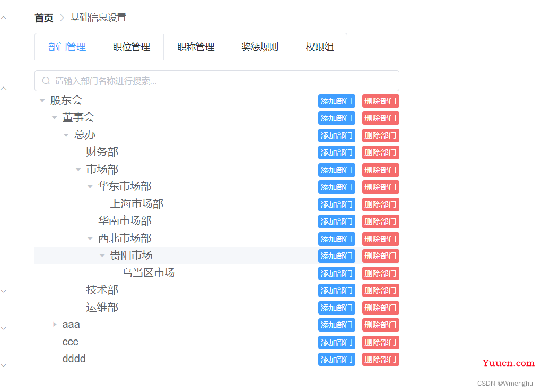
Task: Open the 部门管理 tab
Action: 67,47
